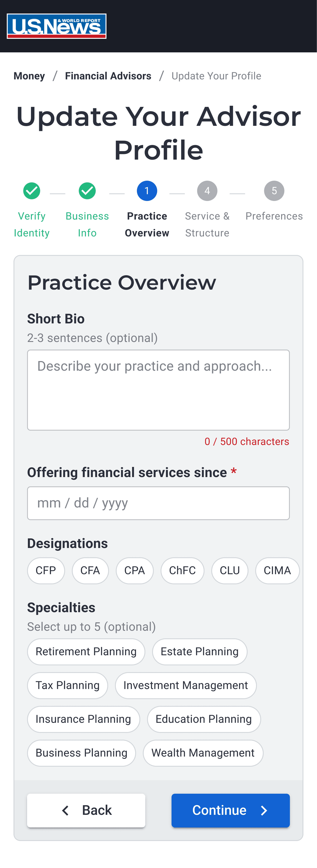Screen dimensions: 317x868
Task: Toggle the CFA designation chip
Action: click(90, 570)
